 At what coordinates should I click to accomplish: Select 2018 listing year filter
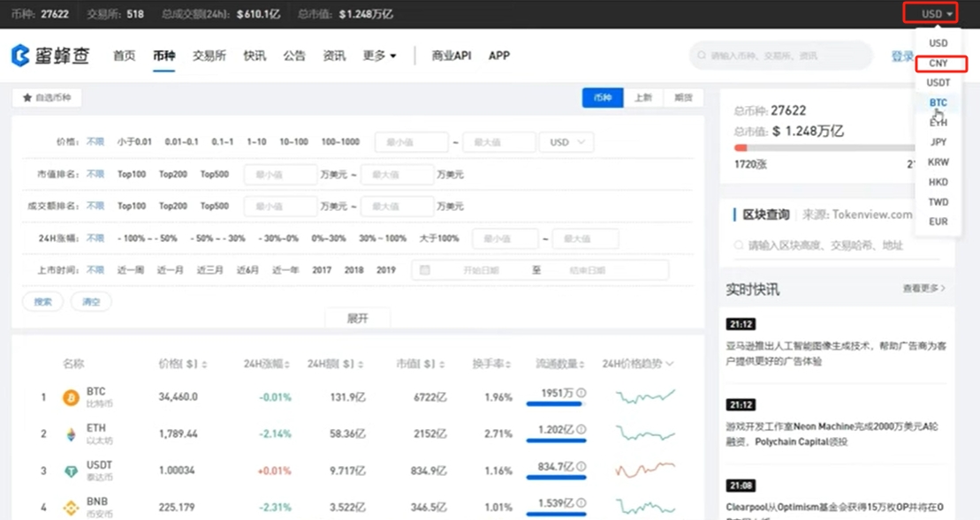353,270
